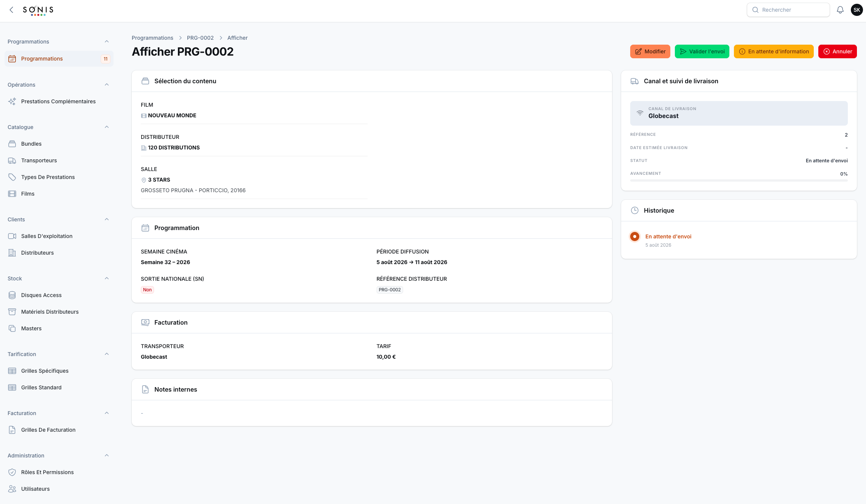Collapse the Programmations sidebar section
This screenshot has height=504, width=866.
pos(107,42)
